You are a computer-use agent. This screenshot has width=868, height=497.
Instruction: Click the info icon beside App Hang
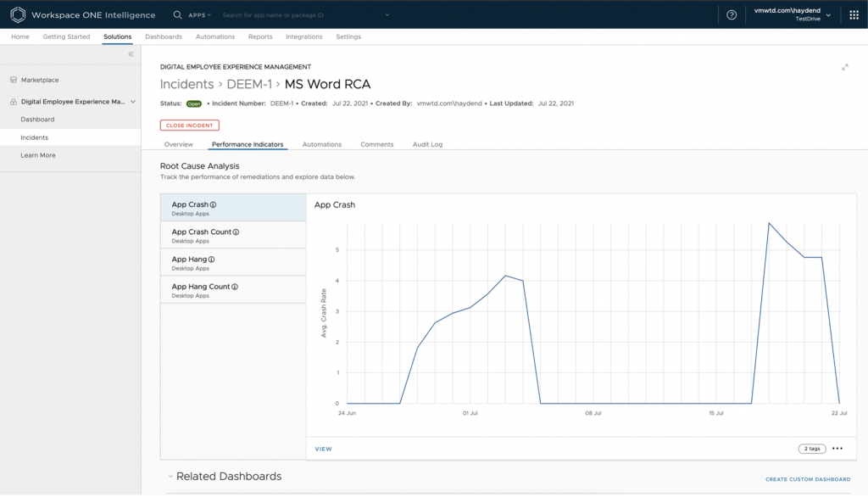(x=212, y=260)
